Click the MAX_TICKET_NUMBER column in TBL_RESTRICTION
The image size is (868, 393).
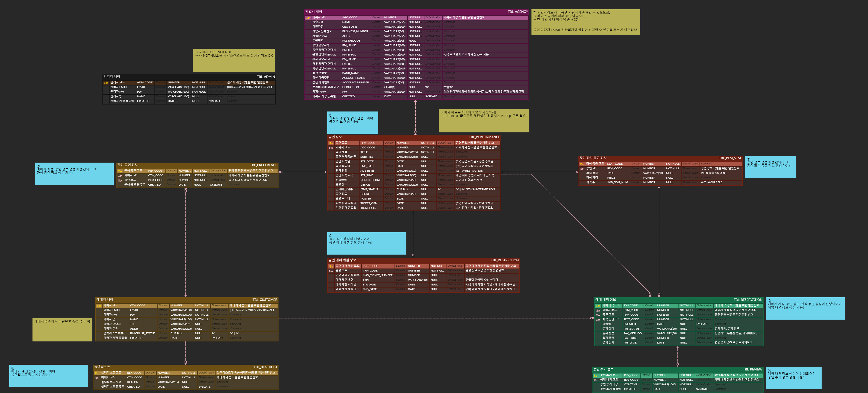(377, 275)
